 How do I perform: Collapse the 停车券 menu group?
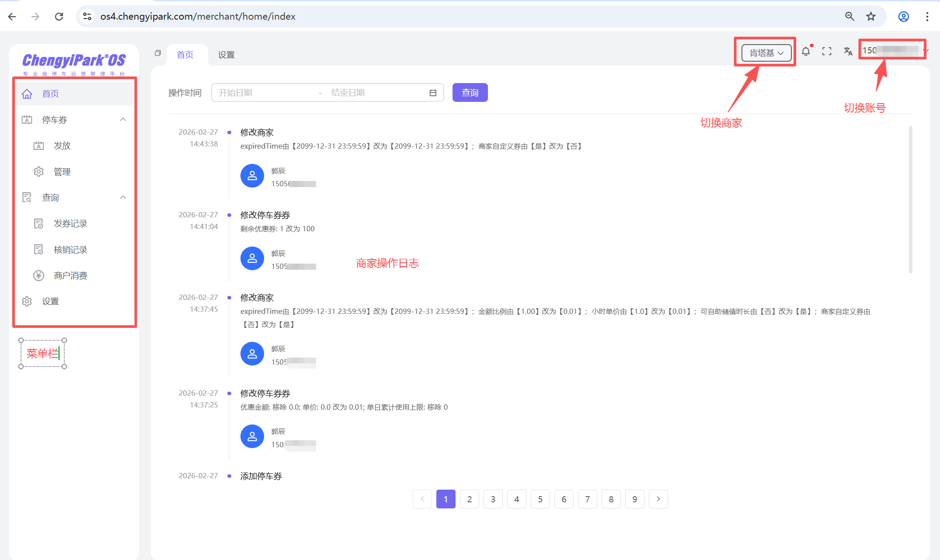(123, 119)
